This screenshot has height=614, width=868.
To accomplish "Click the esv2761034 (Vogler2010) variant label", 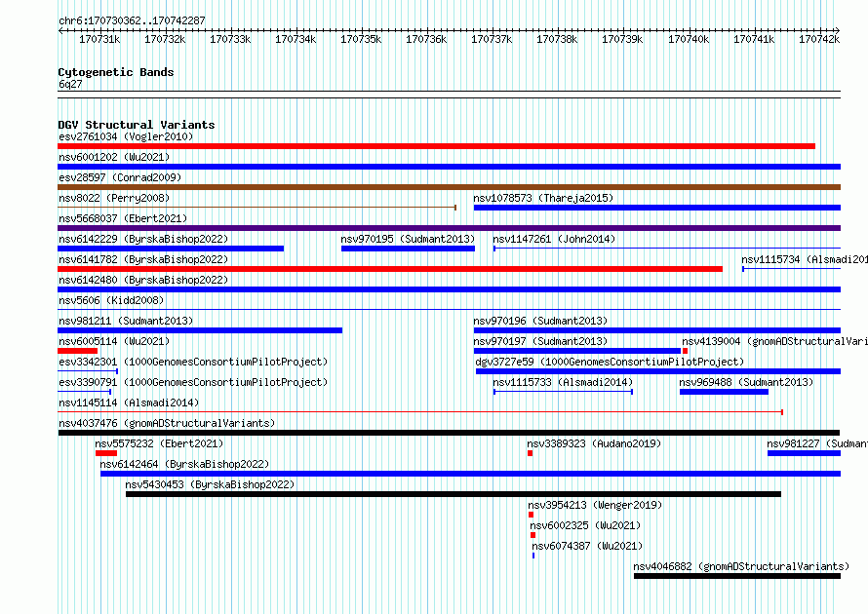I will tap(126, 136).
